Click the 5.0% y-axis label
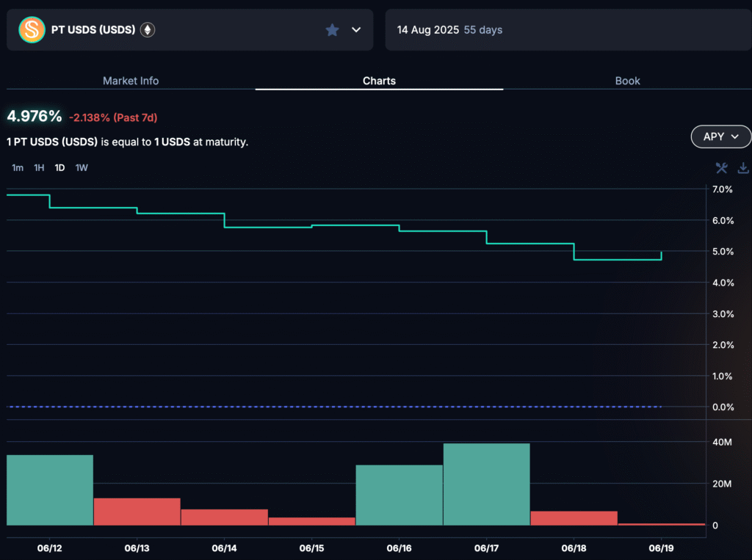The width and height of the screenshot is (752, 560). pos(723,251)
